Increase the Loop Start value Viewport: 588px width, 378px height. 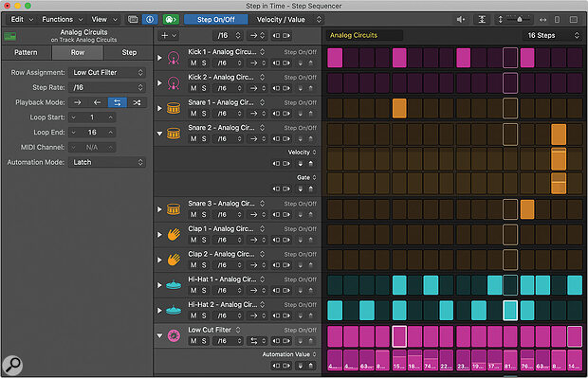pos(110,117)
